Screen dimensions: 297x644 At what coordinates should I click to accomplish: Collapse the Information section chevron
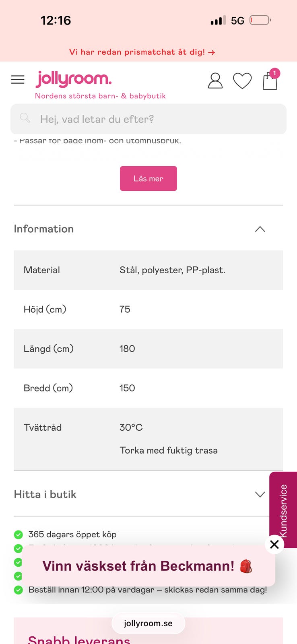point(260,229)
